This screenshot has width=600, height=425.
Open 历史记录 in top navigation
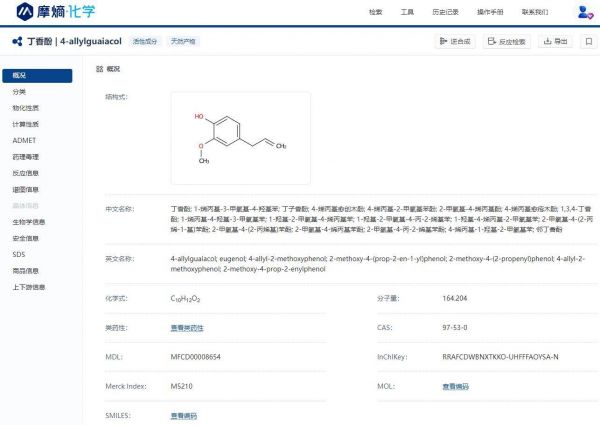(445, 12)
